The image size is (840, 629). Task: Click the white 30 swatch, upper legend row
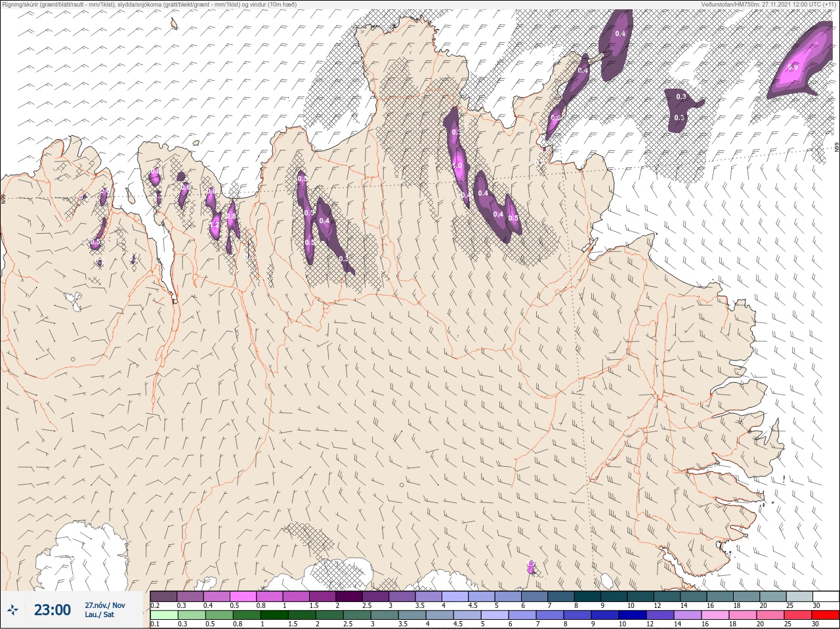coord(826,596)
